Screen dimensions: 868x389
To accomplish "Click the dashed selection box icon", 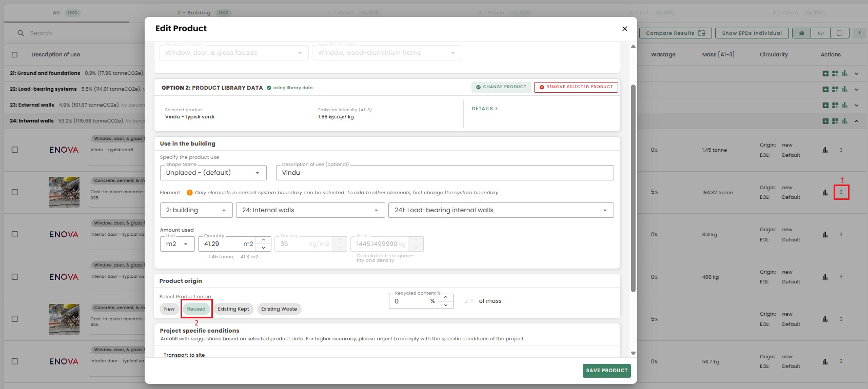I will coord(839,33).
